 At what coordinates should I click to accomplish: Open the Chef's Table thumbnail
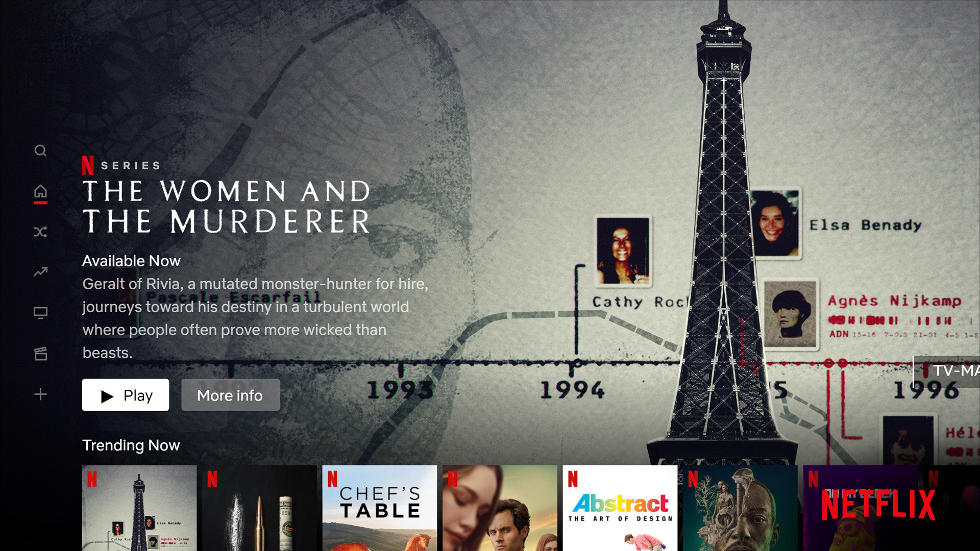(380, 508)
